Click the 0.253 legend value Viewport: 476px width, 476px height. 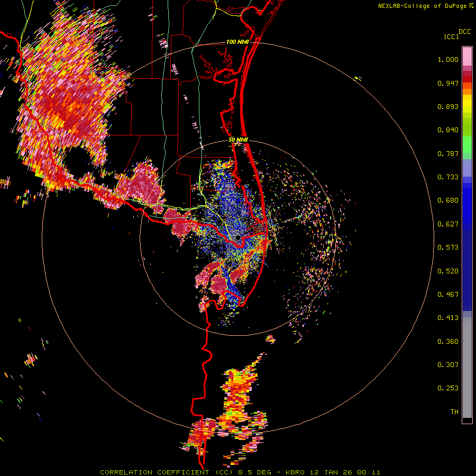pos(448,388)
